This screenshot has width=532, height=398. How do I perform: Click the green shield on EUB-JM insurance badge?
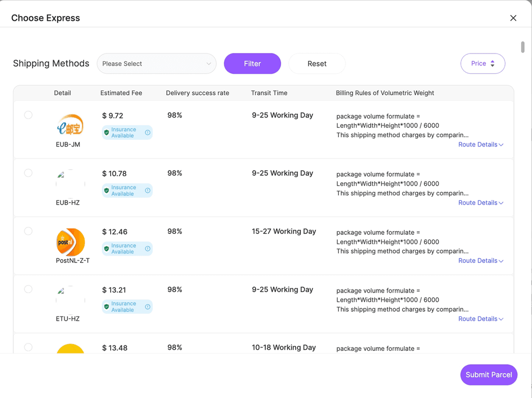point(107,132)
